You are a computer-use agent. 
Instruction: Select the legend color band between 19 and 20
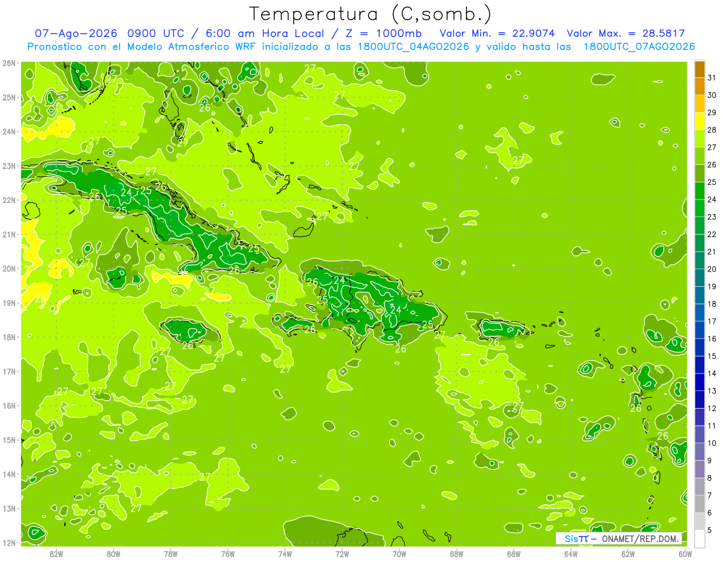[x=699, y=278]
